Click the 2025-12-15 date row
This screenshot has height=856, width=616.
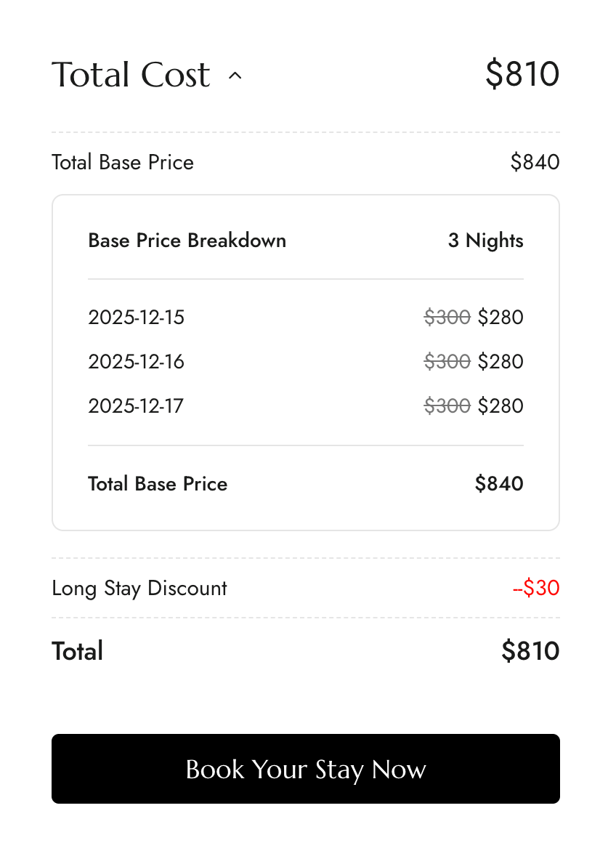coord(137,318)
